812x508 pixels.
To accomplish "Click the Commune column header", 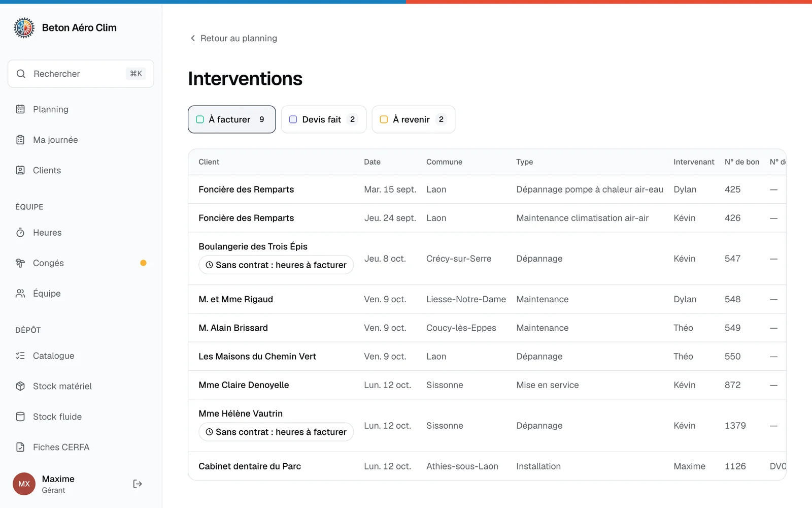I will click(444, 162).
